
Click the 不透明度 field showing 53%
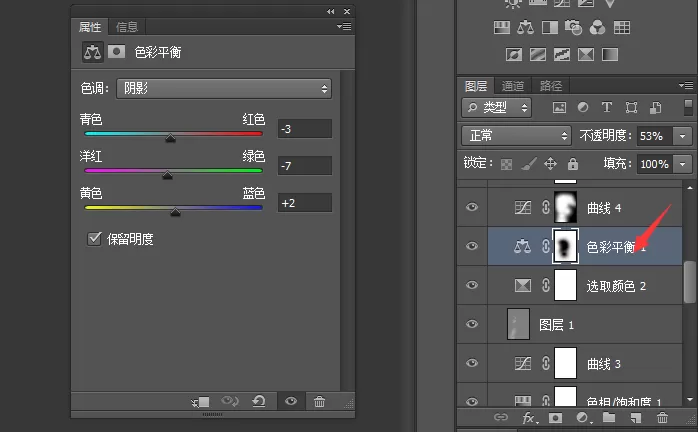[654, 136]
